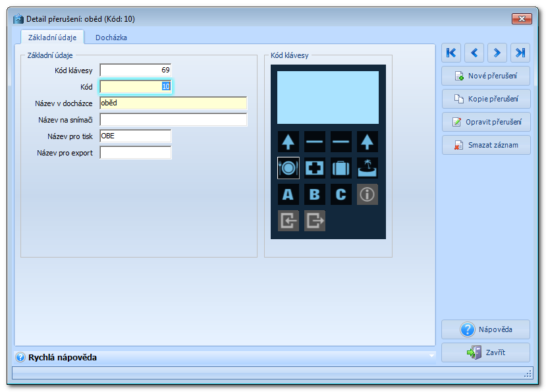Click the Rychlá nápověda help icon

pyautogui.click(x=20, y=357)
